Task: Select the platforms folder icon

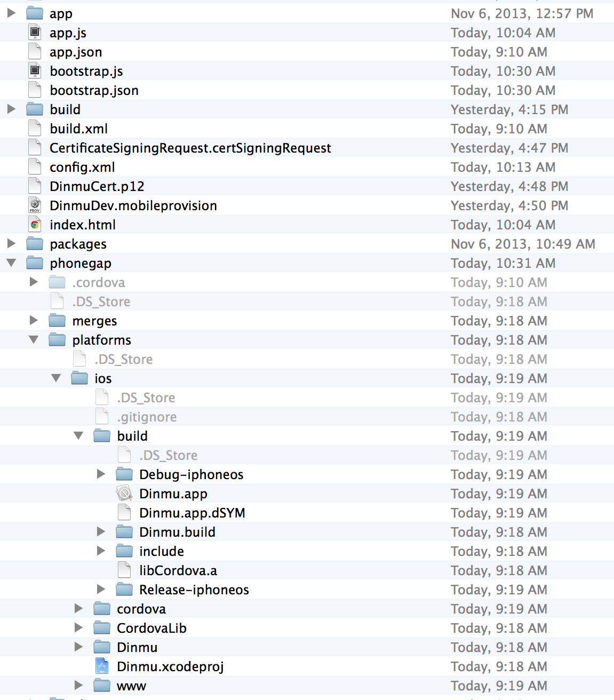Action: (57, 340)
